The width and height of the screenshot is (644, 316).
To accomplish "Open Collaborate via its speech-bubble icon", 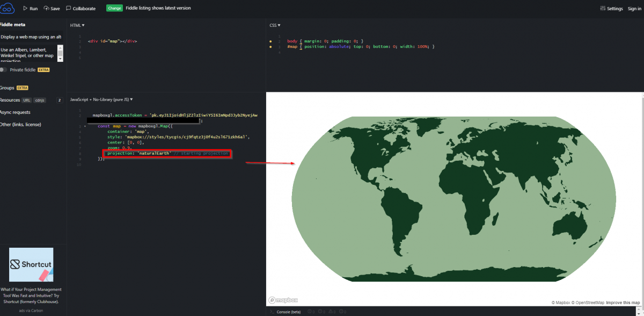I will click(x=68, y=8).
